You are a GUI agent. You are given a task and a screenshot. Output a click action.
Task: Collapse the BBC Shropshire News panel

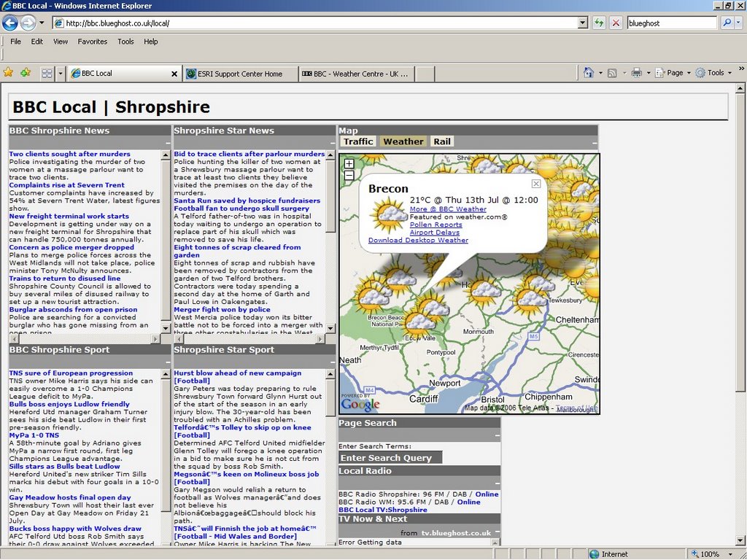point(168,143)
